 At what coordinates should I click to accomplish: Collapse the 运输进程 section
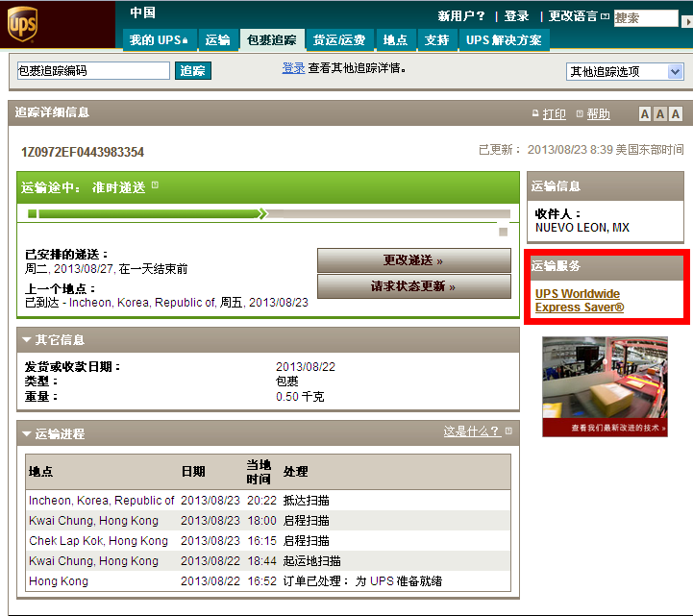(27, 434)
